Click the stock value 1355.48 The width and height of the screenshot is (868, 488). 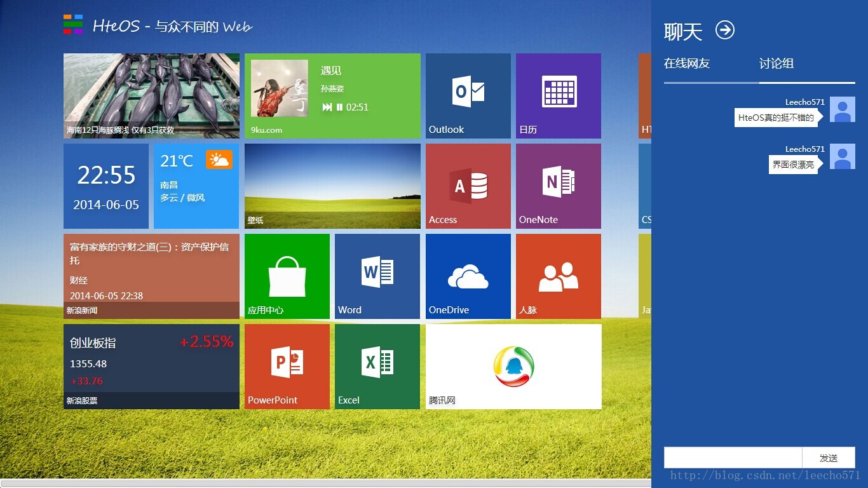click(88, 364)
